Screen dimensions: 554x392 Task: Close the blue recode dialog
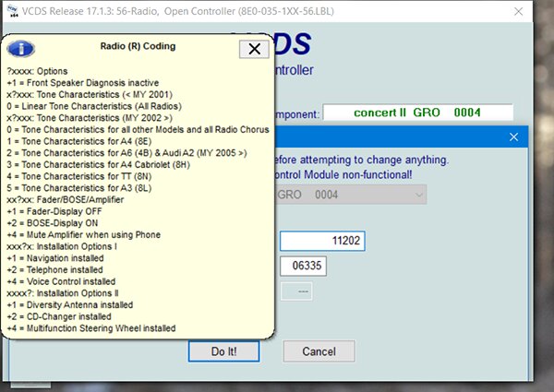[x=513, y=137]
